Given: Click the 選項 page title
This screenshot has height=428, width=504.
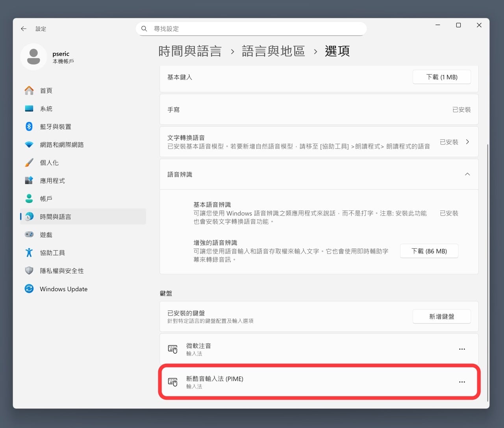Looking at the screenshot, I should [x=337, y=51].
